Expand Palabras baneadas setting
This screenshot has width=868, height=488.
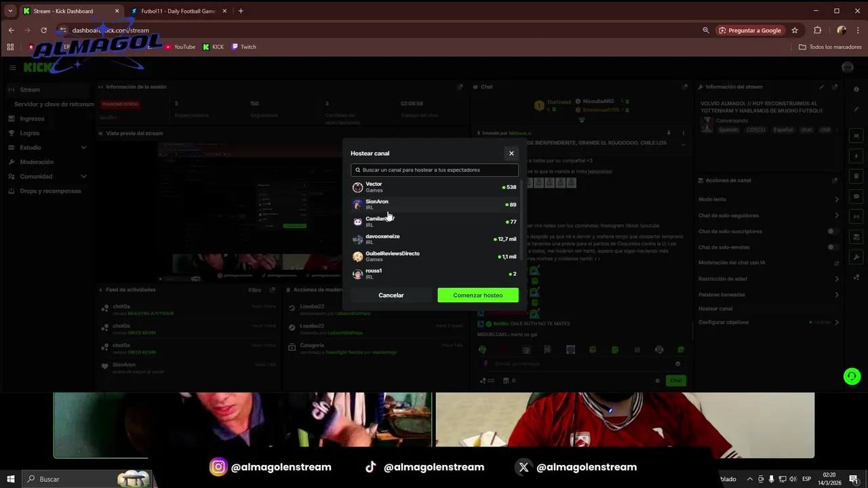tap(769, 294)
